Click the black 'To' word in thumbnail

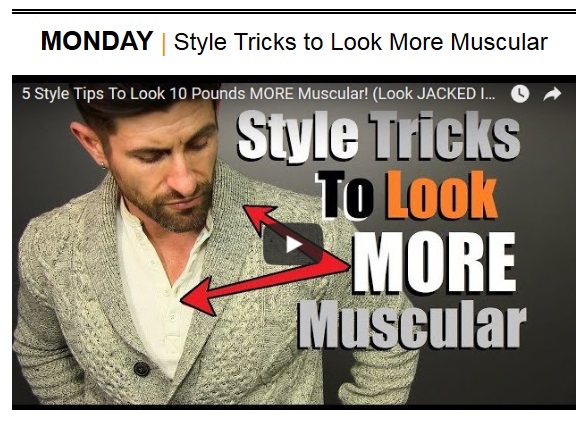coord(345,195)
